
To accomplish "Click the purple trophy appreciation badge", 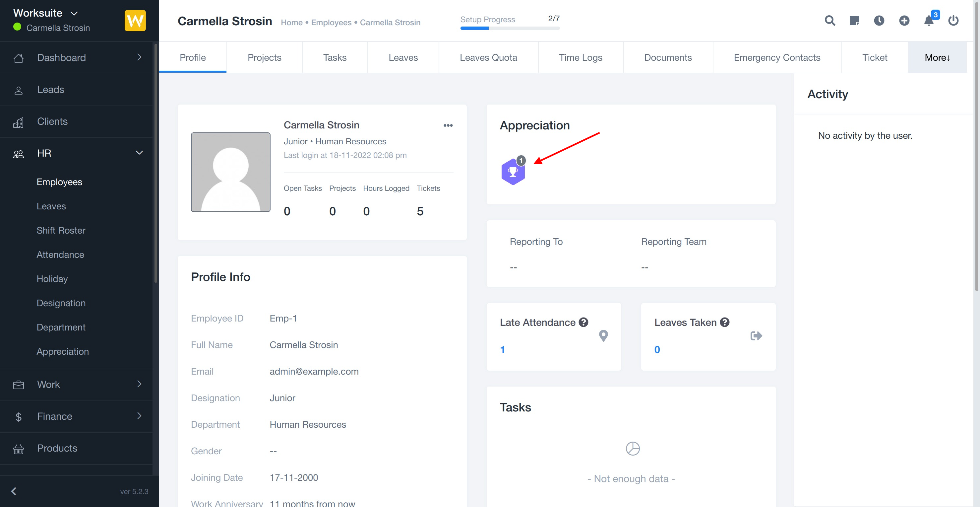I will coord(513,172).
